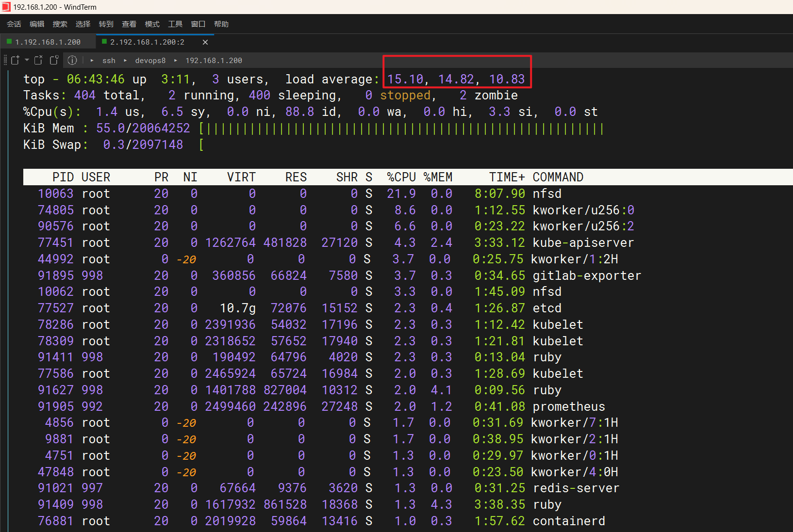Click the prometheus command text

569,406
